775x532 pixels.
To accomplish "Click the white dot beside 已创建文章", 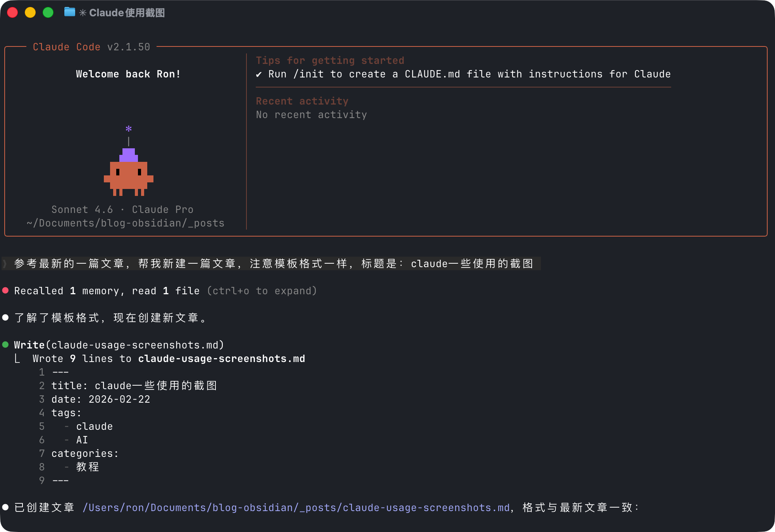I will coord(5,507).
